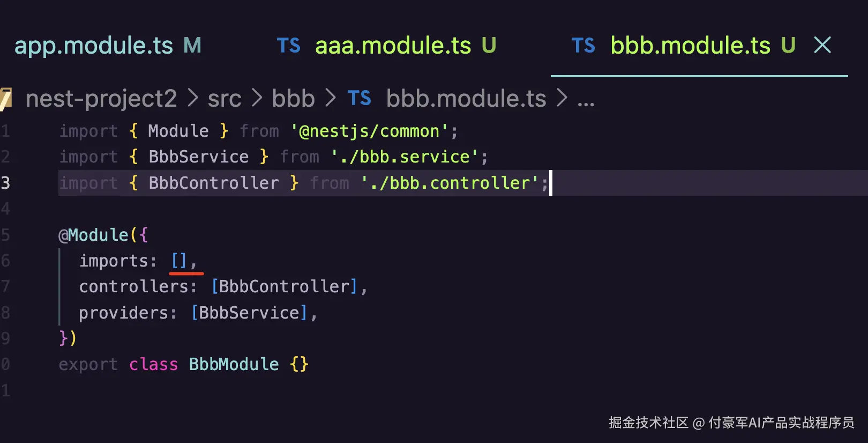868x443 pixels.
Task: Open the src breadcrumb folder
Action: pyautogui.click(x=225, y=99)
